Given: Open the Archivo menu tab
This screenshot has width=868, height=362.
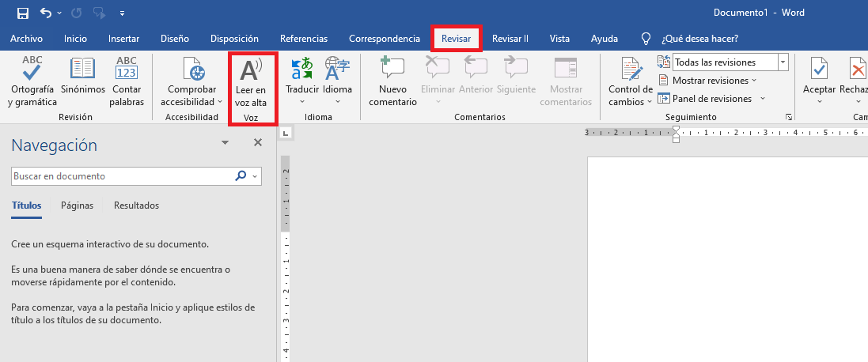Looking at the screenshot, I should [x=26, y=39].
